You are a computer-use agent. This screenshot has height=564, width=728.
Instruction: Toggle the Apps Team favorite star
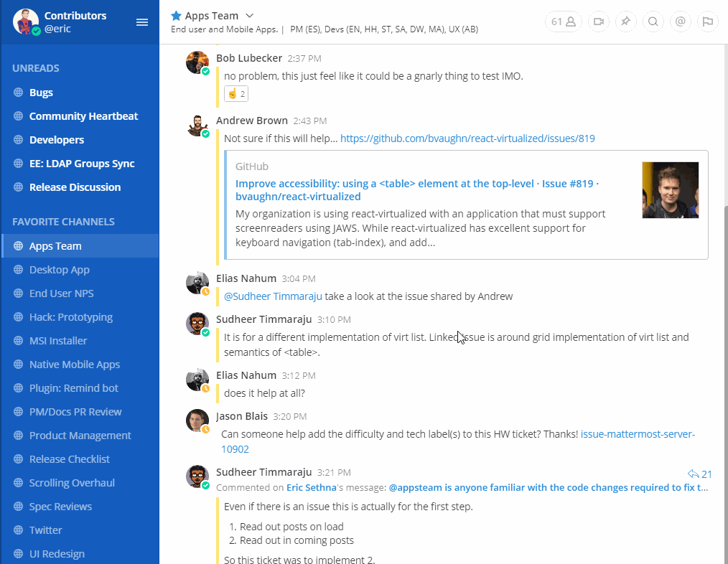point(176,16)
